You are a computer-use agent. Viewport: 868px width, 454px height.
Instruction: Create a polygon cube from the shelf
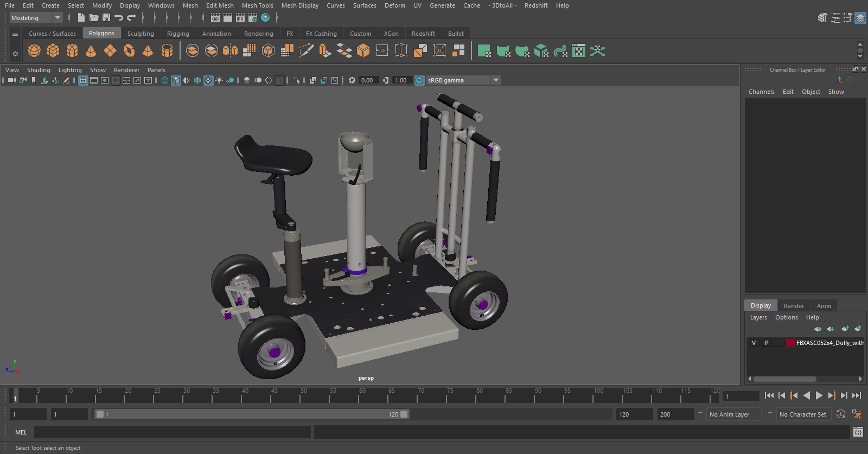53,51
